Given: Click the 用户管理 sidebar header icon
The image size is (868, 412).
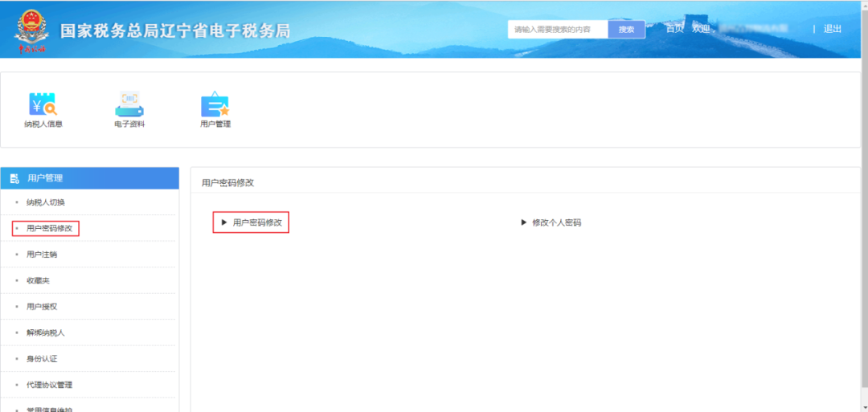Looking at the screenshot, I should tap(14, 178).
